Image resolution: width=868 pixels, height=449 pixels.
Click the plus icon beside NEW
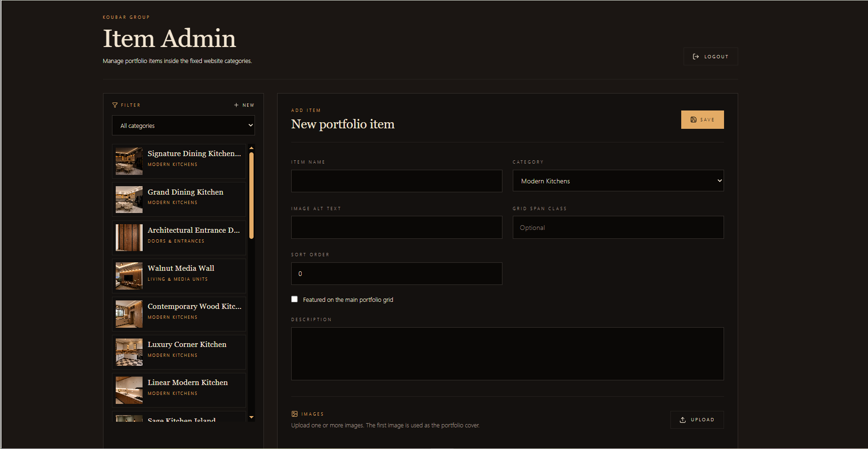click(236, 105)
